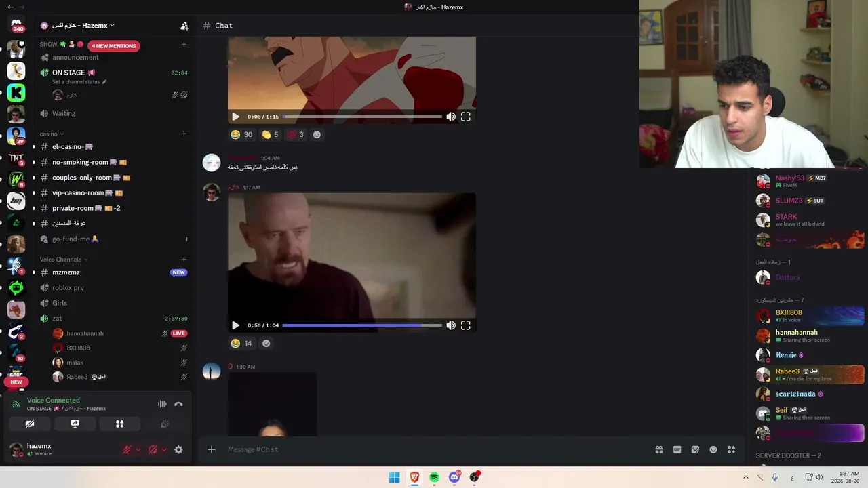This screenshot has height=488, width=868.
Task: Add reaction beside the 3-count reaction
Action: pos(316,134)
